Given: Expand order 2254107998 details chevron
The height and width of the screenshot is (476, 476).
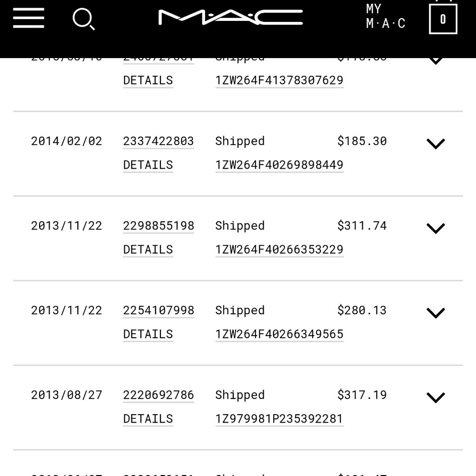Looking at the screenshot, I should point(435,312).
